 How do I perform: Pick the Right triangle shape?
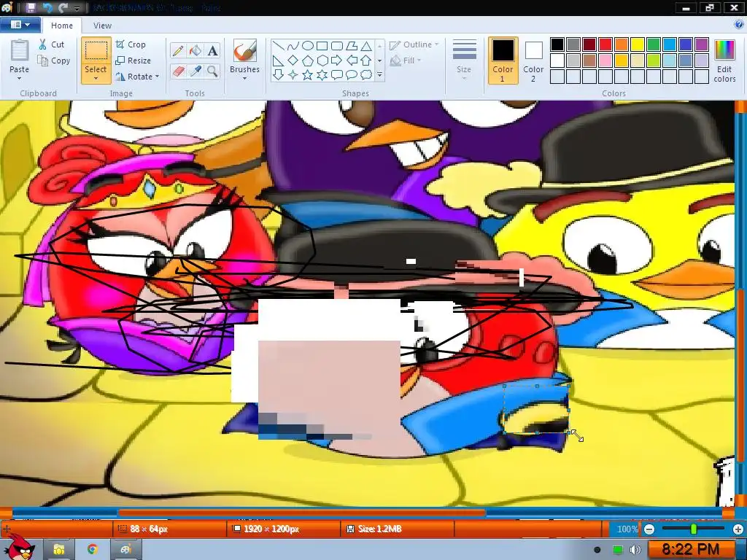[x=279, y=61]
